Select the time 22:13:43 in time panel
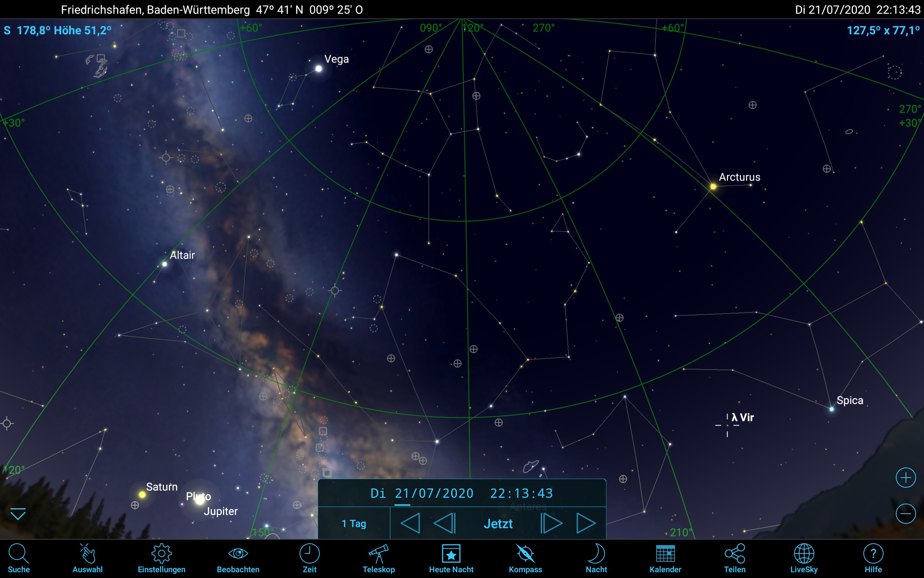Viewport: 924px width, 578px height. point(521,493)
